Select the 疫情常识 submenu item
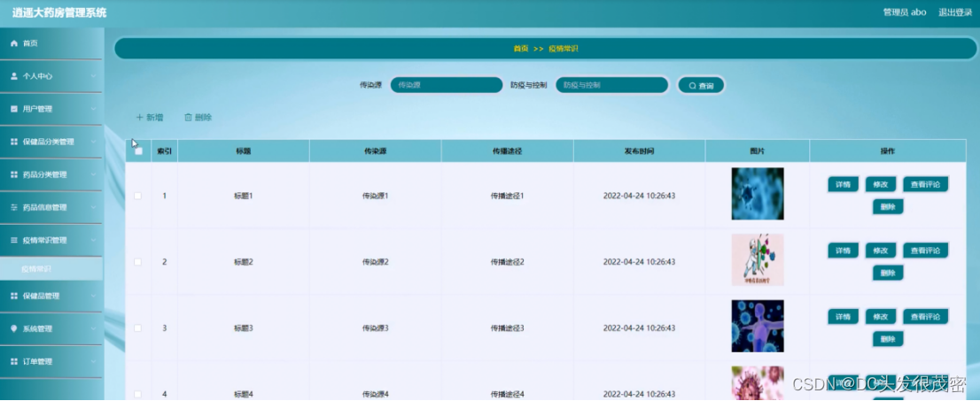 pos(51,268)
